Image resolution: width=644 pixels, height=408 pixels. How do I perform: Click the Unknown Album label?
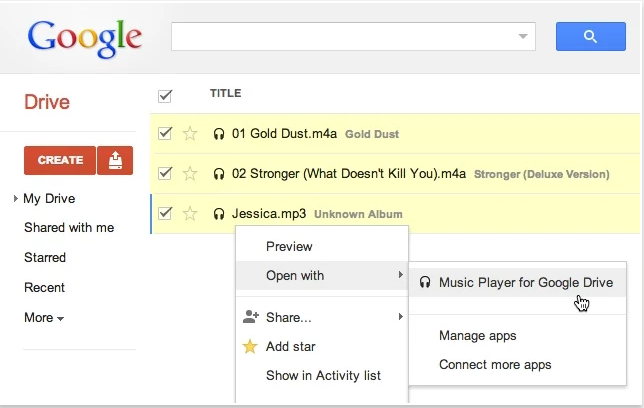pyautogui.click(x=358, y=214)
